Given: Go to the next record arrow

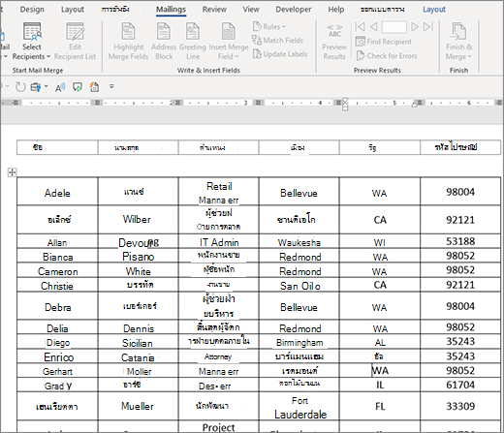Looking at the screenshot, I should click(x=415, y=27).
